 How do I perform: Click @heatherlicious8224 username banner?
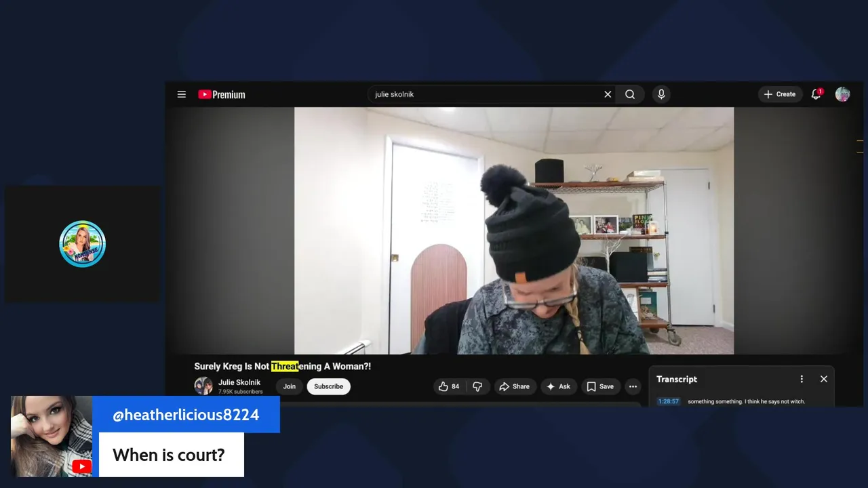186,415
